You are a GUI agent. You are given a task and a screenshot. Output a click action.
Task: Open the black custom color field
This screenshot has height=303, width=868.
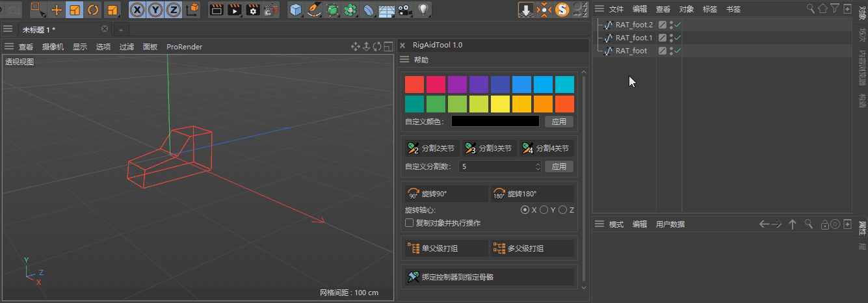495,122
